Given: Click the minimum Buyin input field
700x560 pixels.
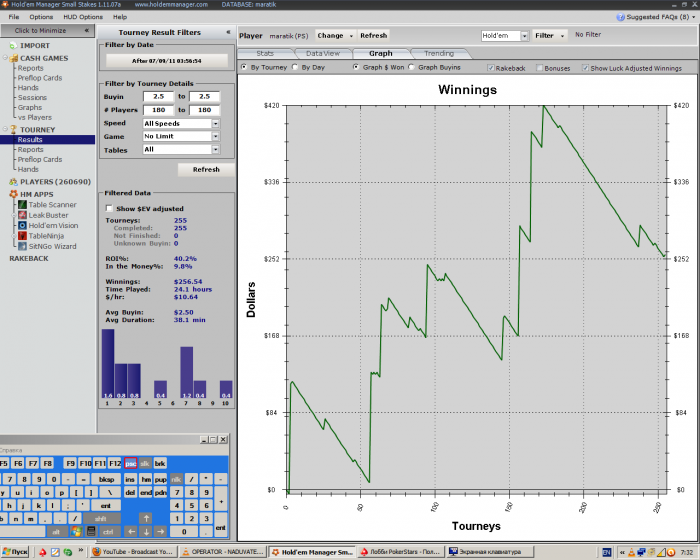Looking at the screenshot, I should [158, 96].
